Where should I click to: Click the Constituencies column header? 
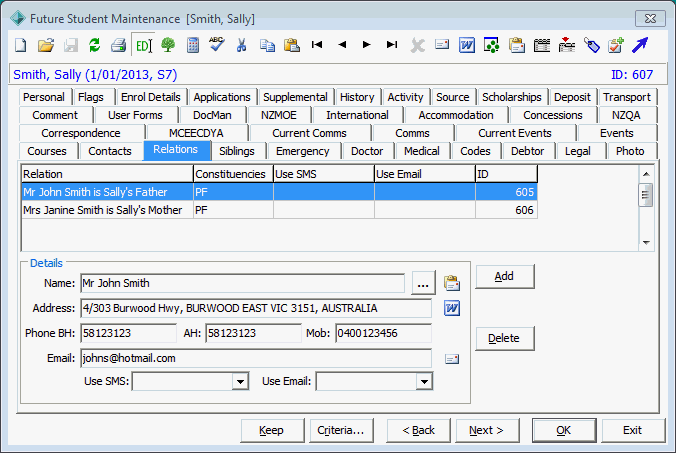coord(233,174)
